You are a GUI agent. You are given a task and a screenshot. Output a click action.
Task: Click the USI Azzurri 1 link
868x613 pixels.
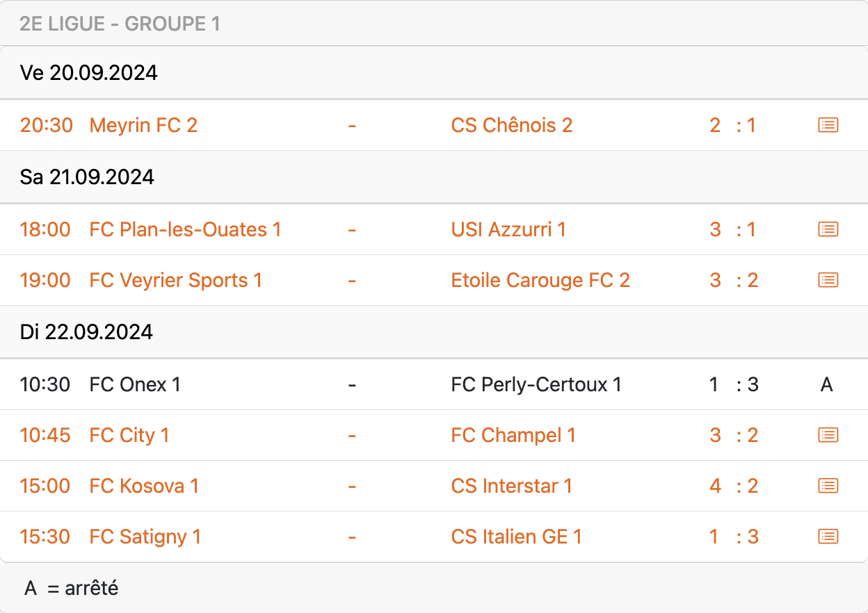coord(508,229)
